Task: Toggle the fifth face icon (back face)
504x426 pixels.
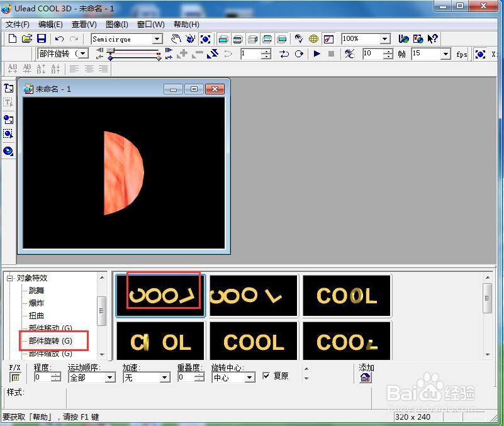Action: click(x=281, y=39)
